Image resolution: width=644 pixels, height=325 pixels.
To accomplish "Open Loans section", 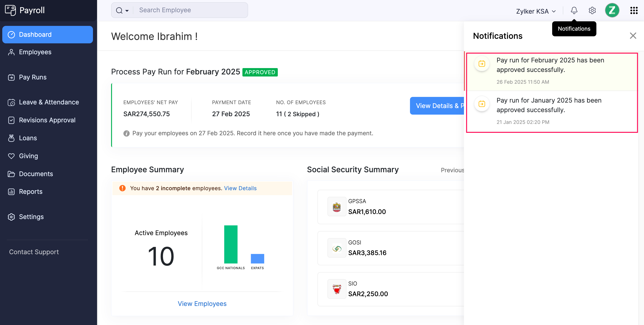I will [x=27, y=138].
